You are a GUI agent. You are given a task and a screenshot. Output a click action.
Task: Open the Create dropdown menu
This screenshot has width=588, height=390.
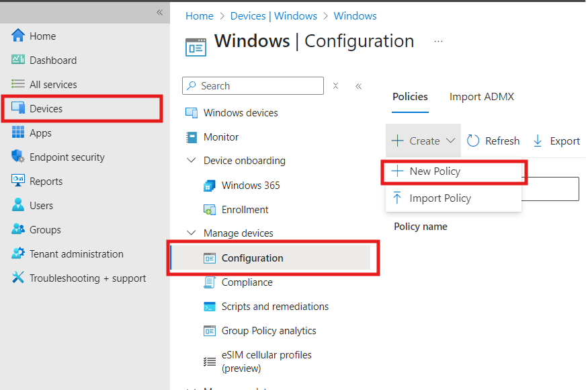423,141
